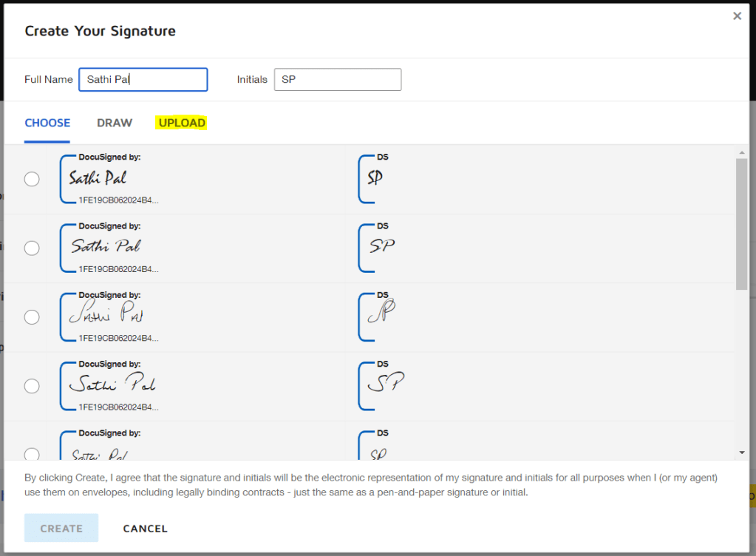Open the Draw tab
756x556 pixels.
click(x=115, y=123)
